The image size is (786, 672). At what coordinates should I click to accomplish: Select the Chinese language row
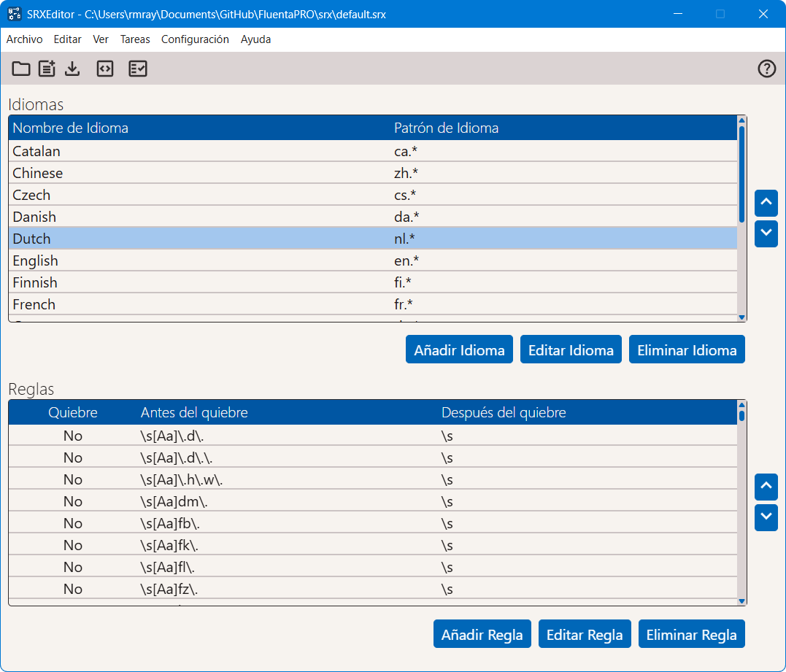pos(373,173)
